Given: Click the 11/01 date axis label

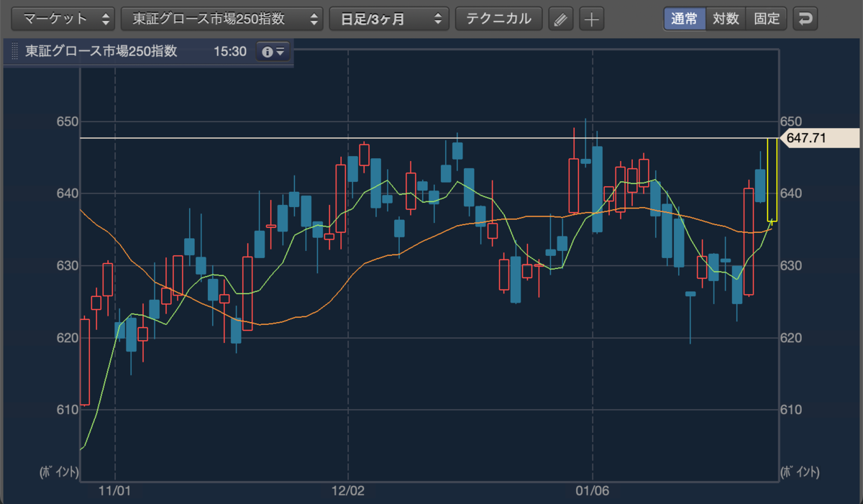Looking at the screenshot, I should 115,492.
